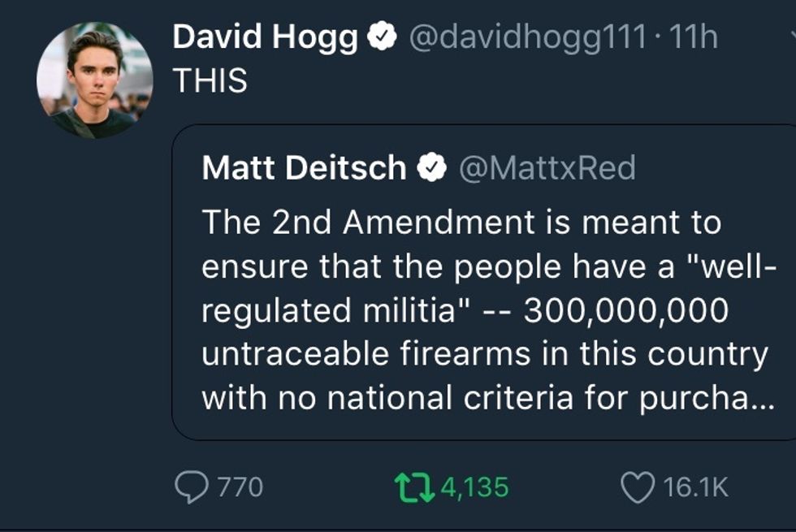Image resolution: width=796 pixels, height=532 pixels.
Task: Click the David Hogg display name
Action: click(266, 38)
